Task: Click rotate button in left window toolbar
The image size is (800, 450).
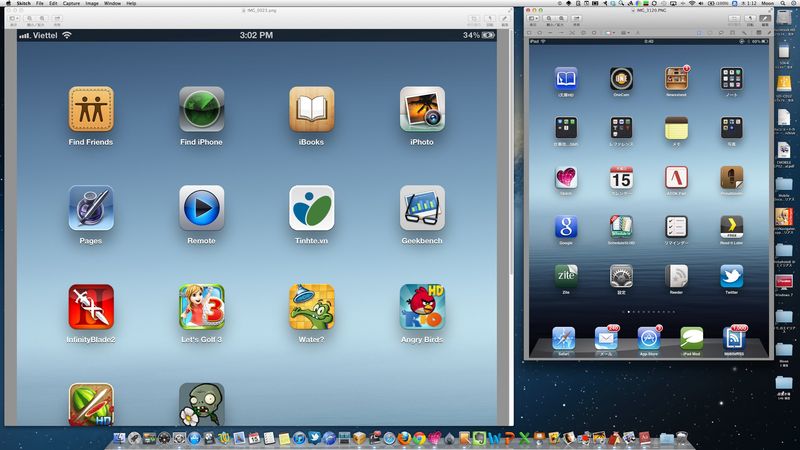Action: [x=490, y=18]
